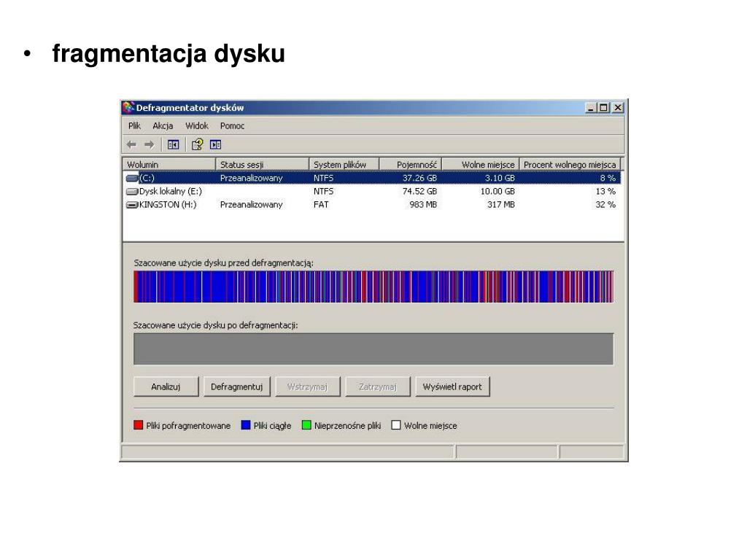
Task: Select the KINGSTON (H:) volume
Action: click(372, 205)
